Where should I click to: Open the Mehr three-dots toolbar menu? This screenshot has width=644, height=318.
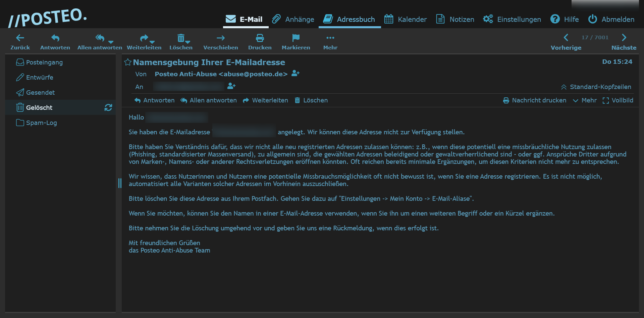click(330, 38)
